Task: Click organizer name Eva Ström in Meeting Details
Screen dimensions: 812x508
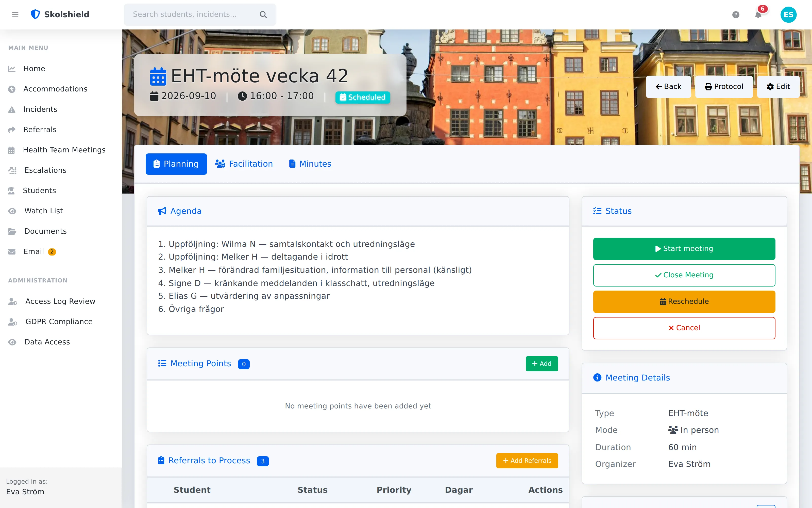Action: [x=689, y=464]
